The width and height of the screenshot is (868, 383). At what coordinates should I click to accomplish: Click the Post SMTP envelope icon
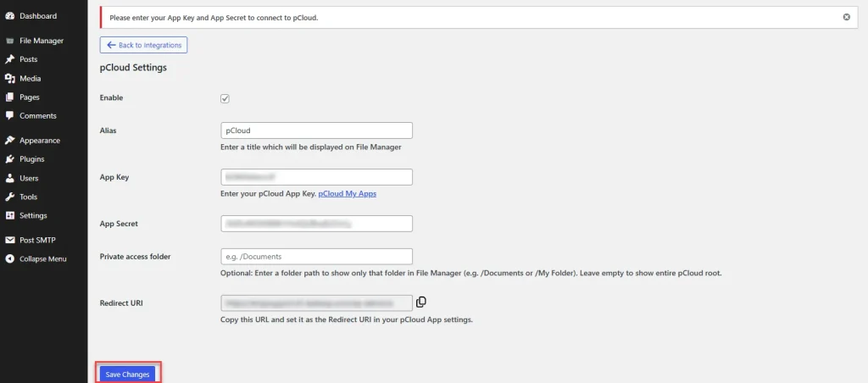click(x=9, y=240)
